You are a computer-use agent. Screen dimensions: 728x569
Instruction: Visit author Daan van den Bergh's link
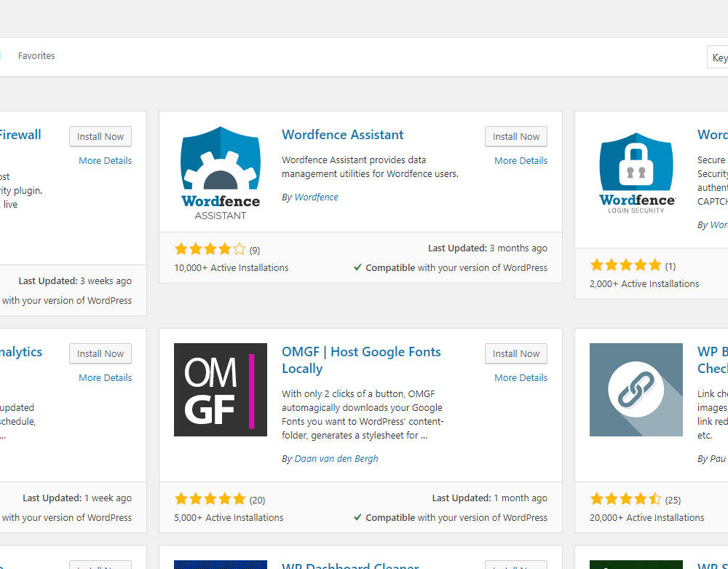336,459
